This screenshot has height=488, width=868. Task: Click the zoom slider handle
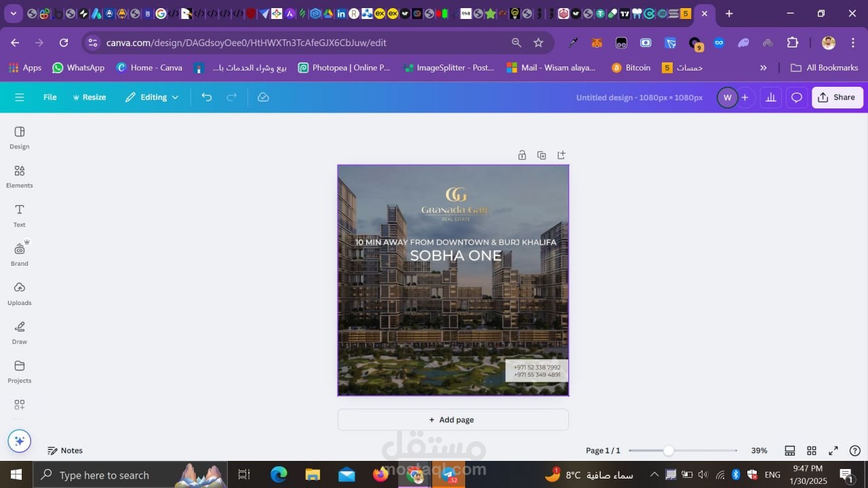[669, 451]
